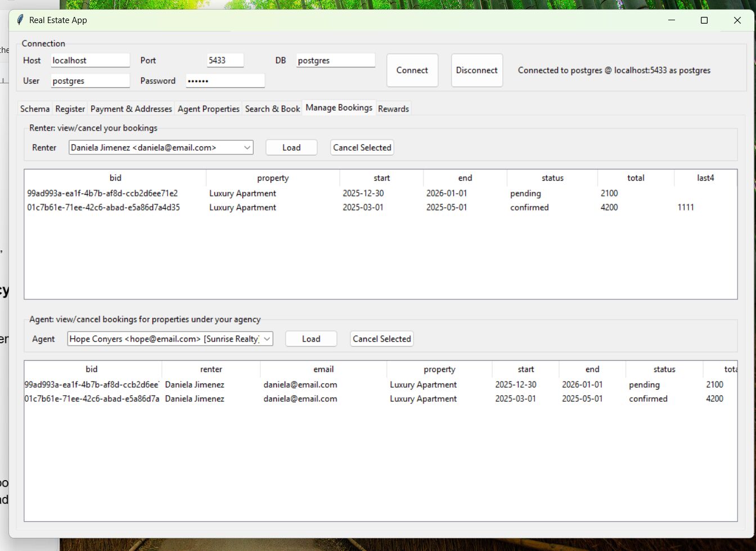Open the Register tab
This screenshot has height=551, width=756.
click(70, 109)
